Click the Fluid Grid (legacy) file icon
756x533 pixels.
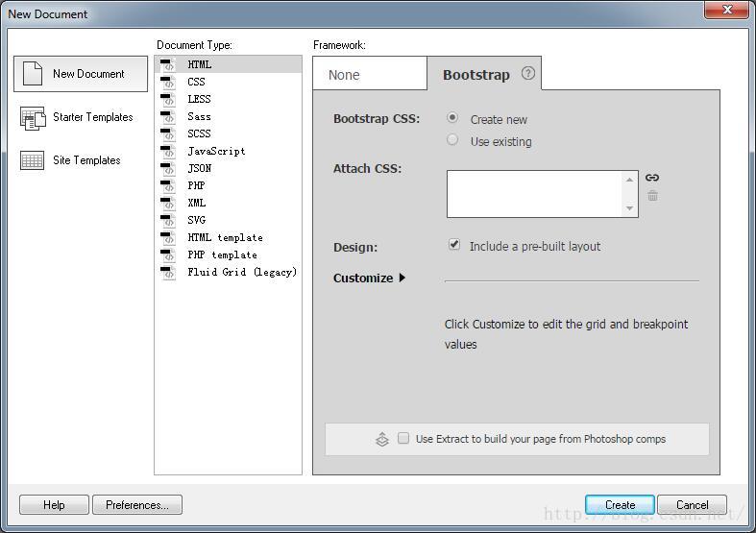coord(168,273)
